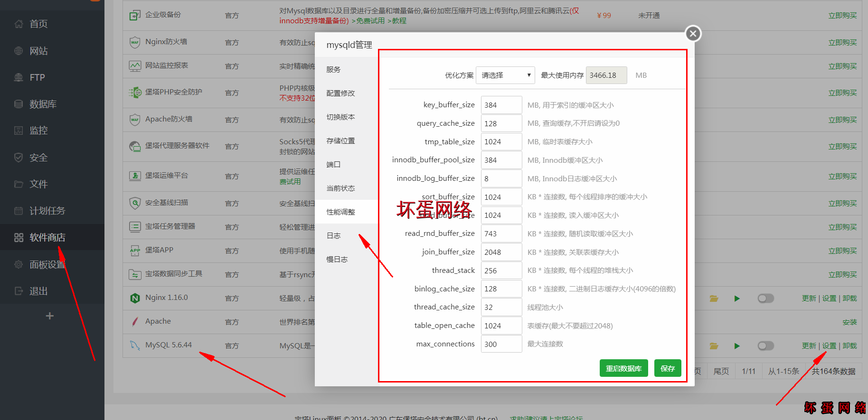Viewport: 868px width, 420px height.
Task: Click the innodb_log_buffer_size input field
Action: coord(501,178)
